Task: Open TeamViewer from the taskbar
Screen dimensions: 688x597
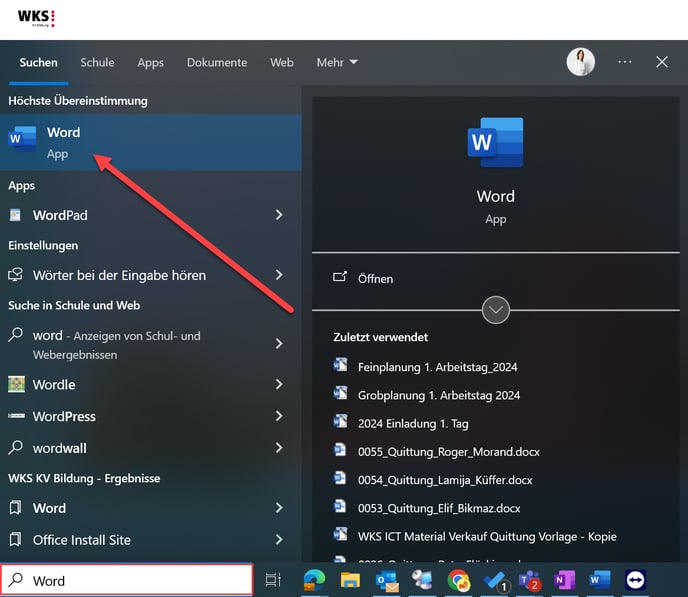Action: click(635, 580)
